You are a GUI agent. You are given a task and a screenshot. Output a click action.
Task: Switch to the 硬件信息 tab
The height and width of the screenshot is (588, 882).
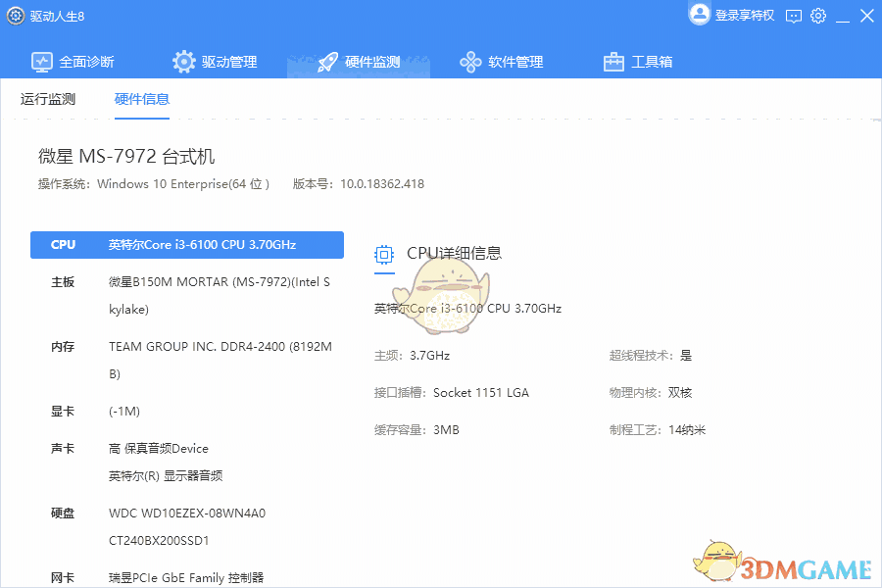(141, 98)
